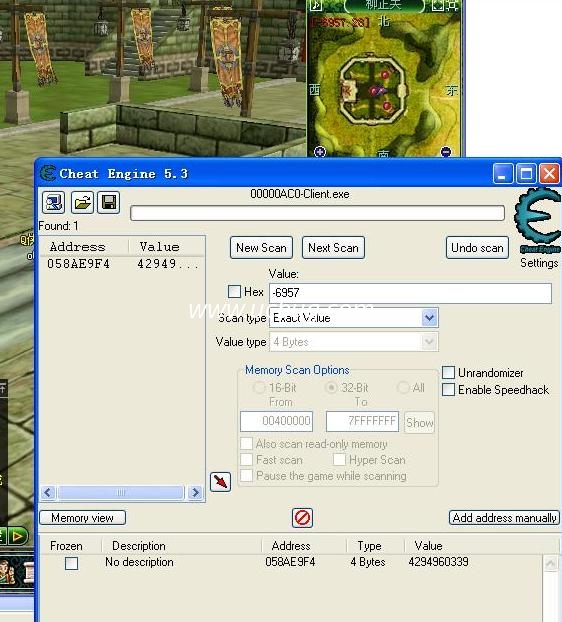Toggle the Fast scan checkbox
The image size is (562, 622).
tap(246, 459)
